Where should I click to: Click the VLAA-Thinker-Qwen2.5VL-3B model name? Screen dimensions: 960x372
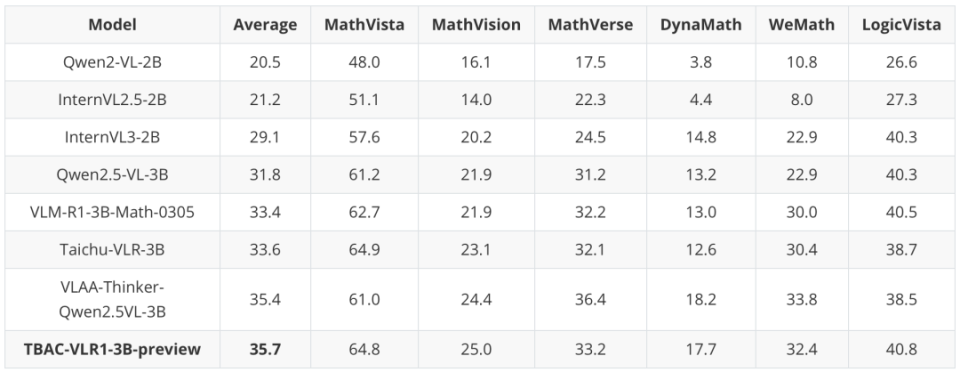point(113,300)
